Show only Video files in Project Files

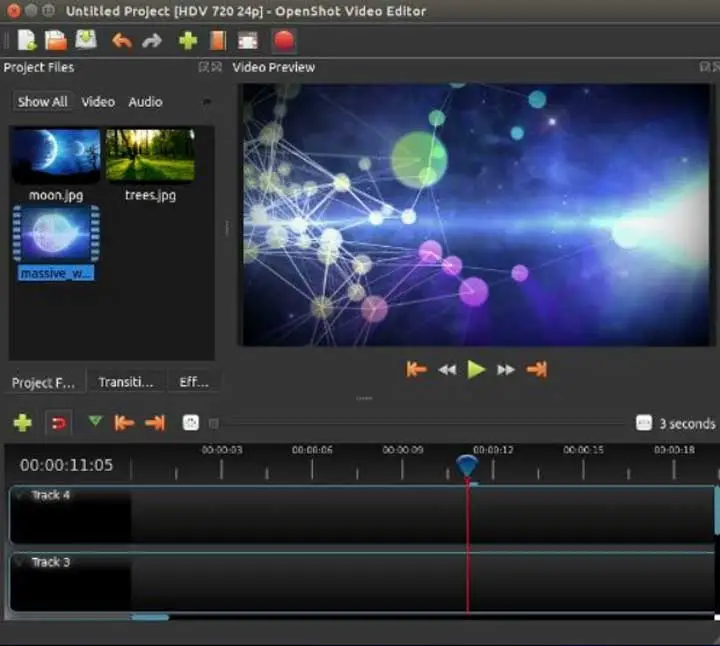click(x=98, y=102)
